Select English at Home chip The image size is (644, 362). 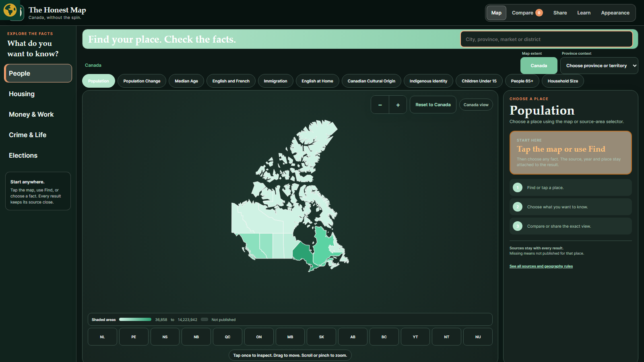tap(317, 81)
